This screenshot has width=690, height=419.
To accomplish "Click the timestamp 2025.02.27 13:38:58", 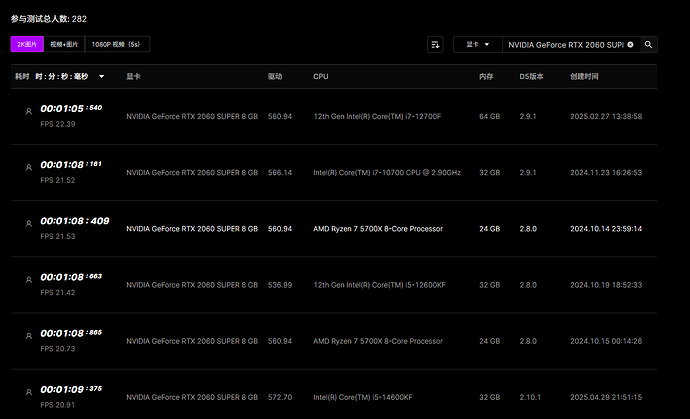I will [606, 117].
